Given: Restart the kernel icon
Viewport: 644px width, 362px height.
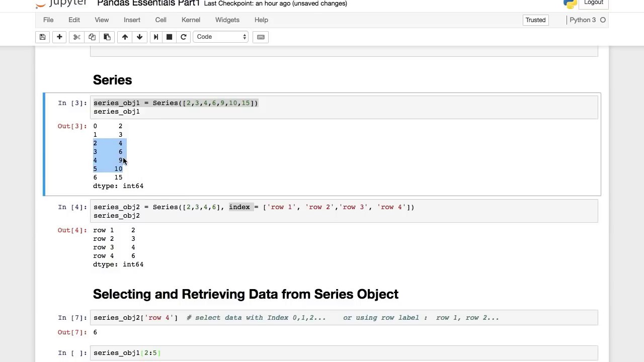Looking at the screenshot, I should click(x=184, y=37).
